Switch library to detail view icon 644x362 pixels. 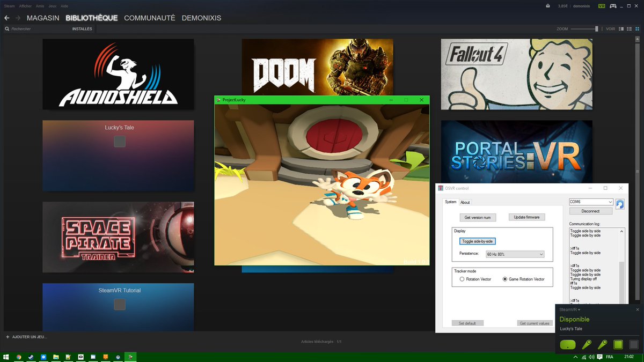point(621,29)
